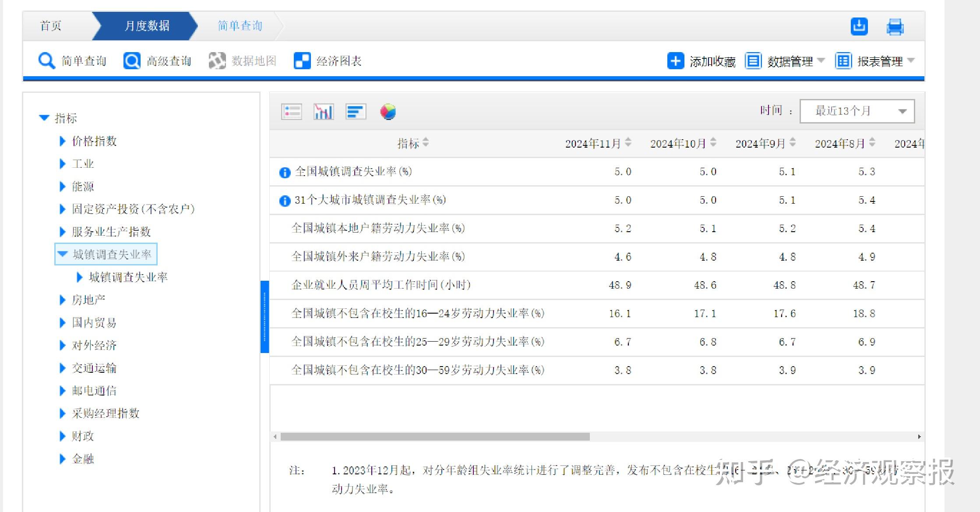Show data as column chart icon

point(324,112)
